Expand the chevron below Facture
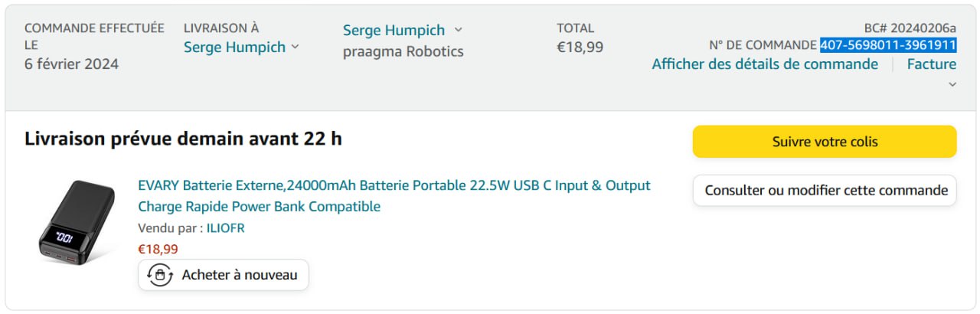Viewport: 980px width, 314px height. (952, 84)
